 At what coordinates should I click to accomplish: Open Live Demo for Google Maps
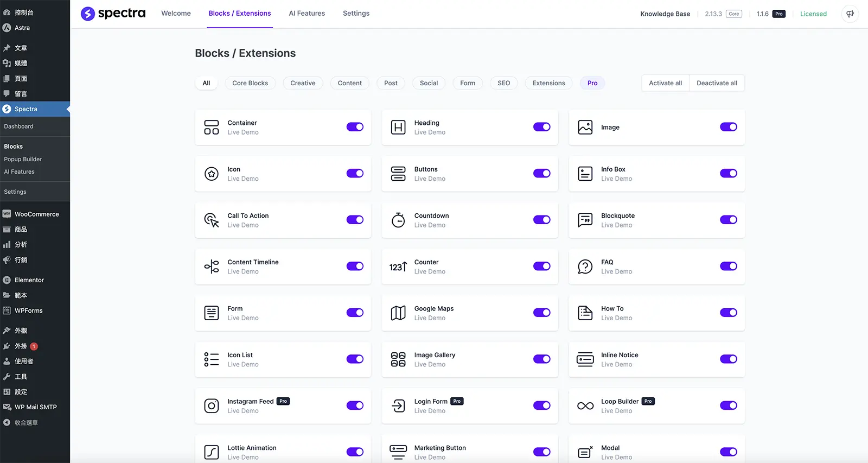[x=430, y=318]
